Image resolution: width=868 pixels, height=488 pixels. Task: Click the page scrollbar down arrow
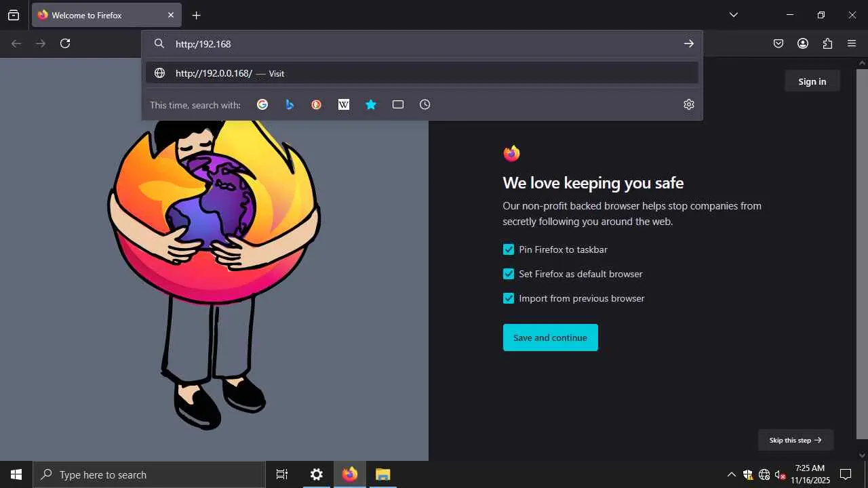pyautogui.click(x=862, y=455)
